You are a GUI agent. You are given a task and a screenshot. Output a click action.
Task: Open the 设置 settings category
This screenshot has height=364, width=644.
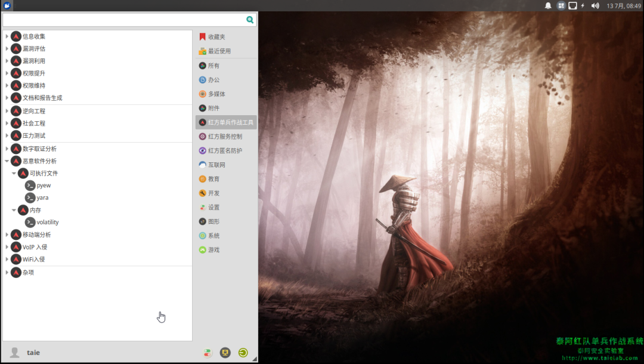click(x=227, y=208)
